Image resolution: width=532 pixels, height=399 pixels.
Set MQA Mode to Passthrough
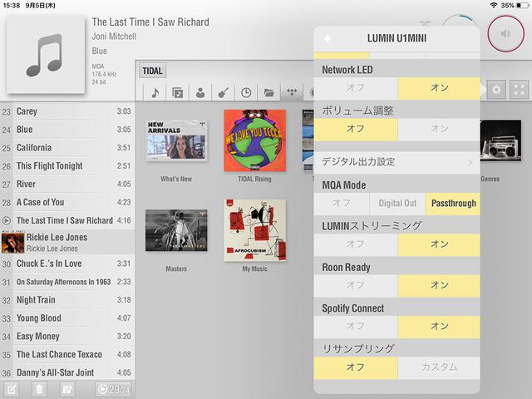point(453,203)
